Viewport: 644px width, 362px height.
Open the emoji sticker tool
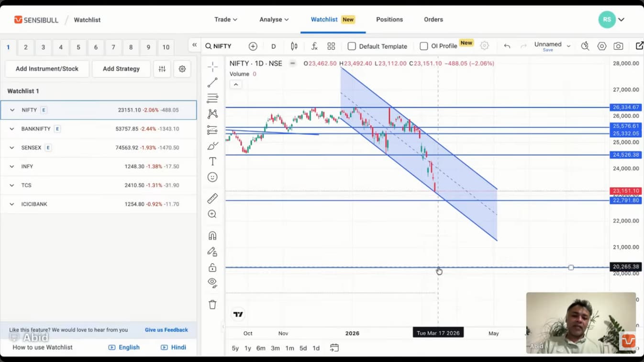pyautogui.click(x=212, y=177)
